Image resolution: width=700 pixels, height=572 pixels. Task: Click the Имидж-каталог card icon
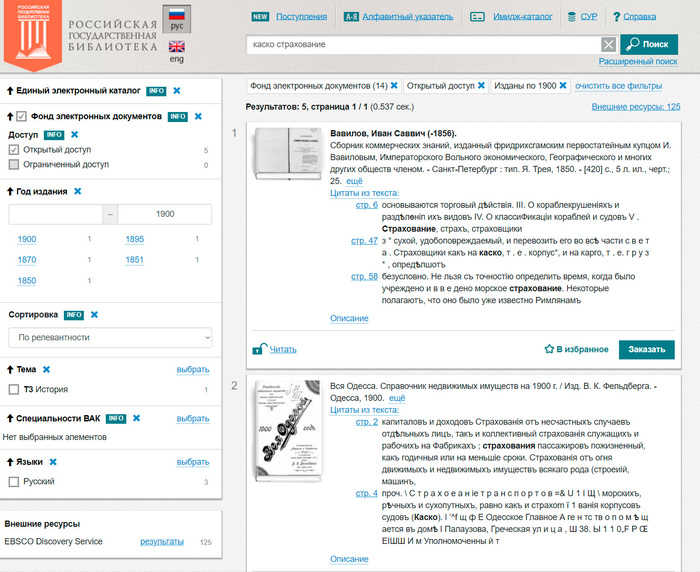478,17
